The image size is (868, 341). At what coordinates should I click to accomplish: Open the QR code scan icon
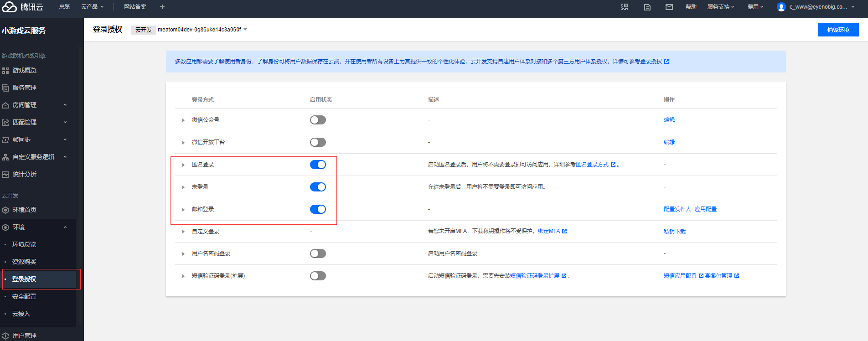point(625,7)
